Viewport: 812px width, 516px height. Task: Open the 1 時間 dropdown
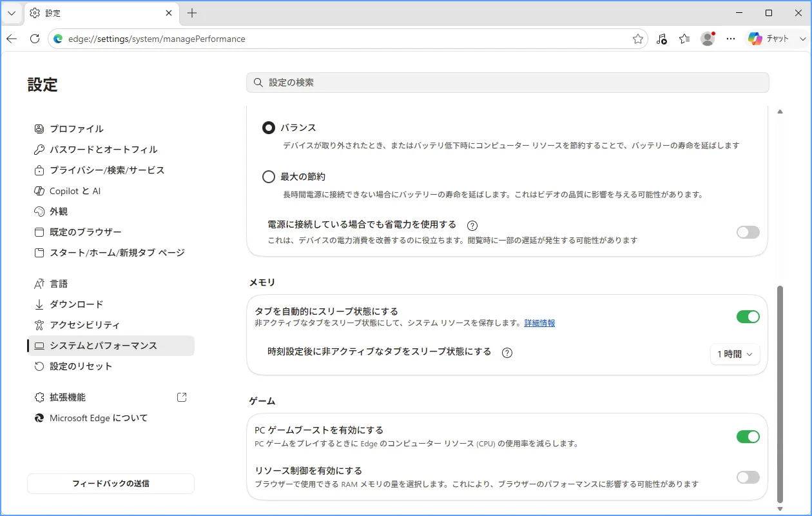click(x=735, y=354)
